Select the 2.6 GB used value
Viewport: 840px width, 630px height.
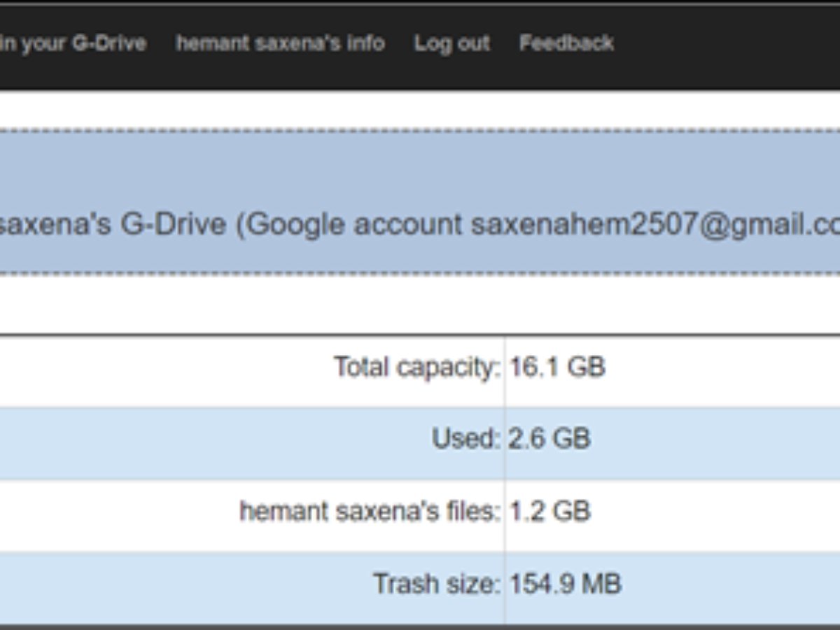549,439
